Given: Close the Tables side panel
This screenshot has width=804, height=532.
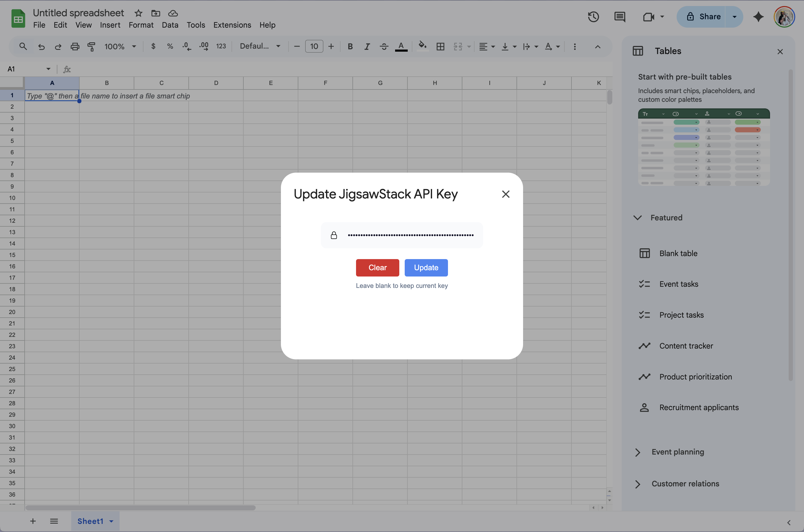Looking at the screenshot, I should pyautogui.click(x=780, y=52).
